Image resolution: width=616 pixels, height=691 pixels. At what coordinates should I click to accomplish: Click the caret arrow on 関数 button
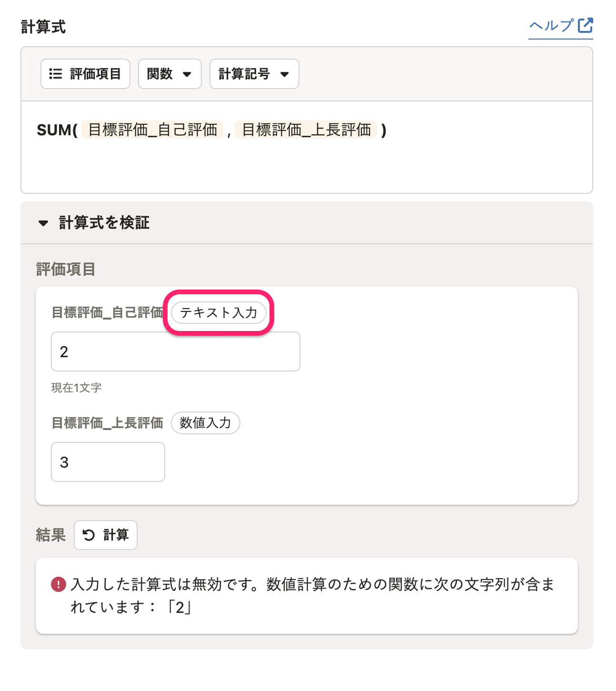[x=187, y=74]
